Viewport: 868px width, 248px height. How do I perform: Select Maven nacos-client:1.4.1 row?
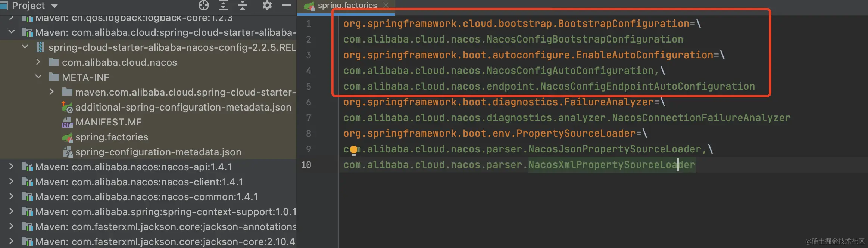coord(148,182)
